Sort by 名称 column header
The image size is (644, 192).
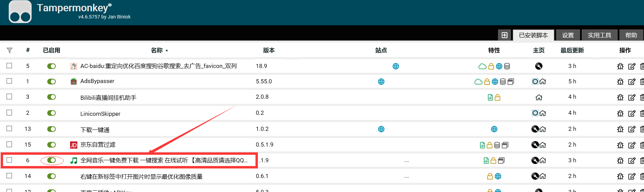click(x=157, y=50)
